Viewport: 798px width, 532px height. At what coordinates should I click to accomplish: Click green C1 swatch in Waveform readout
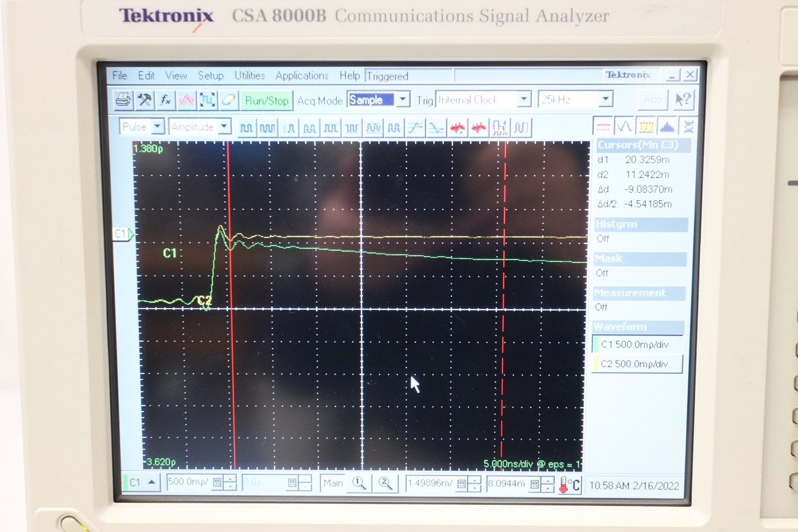595,345
